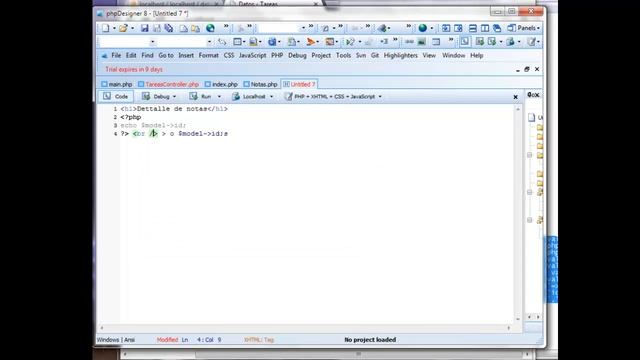The height and width of the screenshot is (360, 640).
Task: Click the highlighted code view icon in second toolbar
Action: pyautogui.click(x=465, y=42)
